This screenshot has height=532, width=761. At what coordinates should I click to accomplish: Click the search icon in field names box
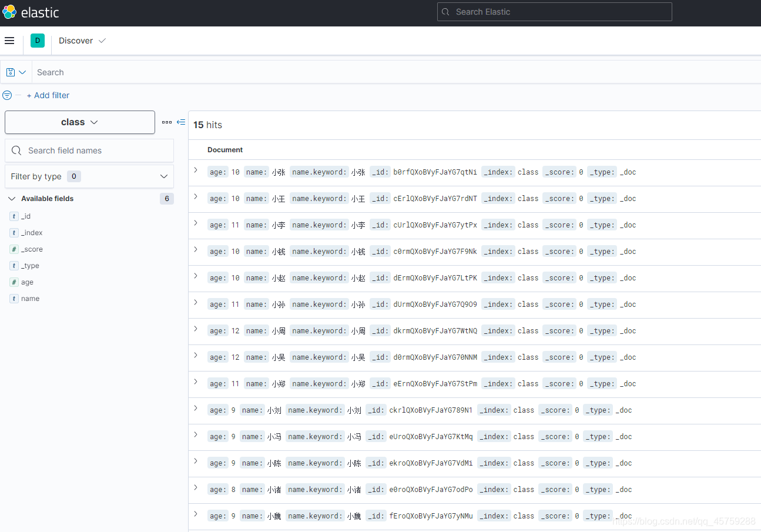pos(16,150)
